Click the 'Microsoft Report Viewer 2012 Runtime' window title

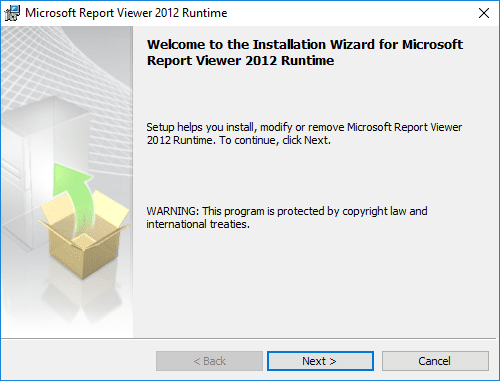pos(126,13)
